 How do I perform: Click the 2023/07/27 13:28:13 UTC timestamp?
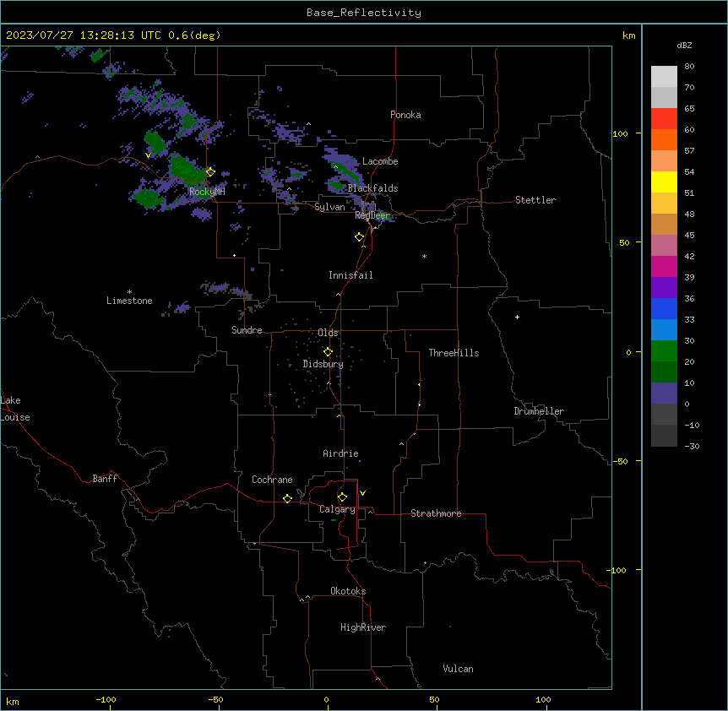(x=83, y=35)
